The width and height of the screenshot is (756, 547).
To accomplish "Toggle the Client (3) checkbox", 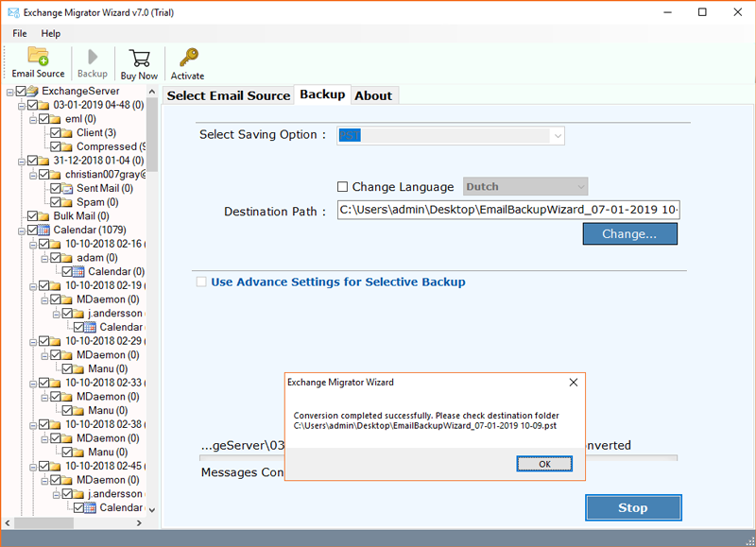I will click(x=56, y=132).
